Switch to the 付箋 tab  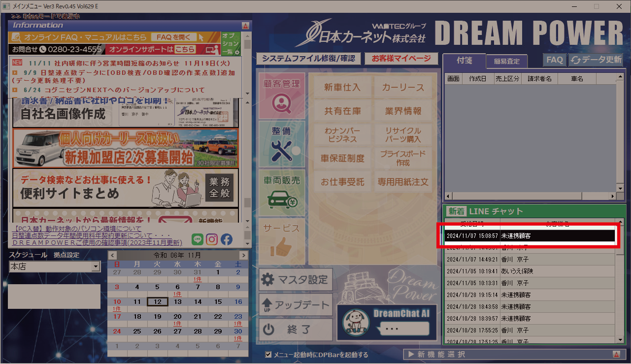[465, 61]
